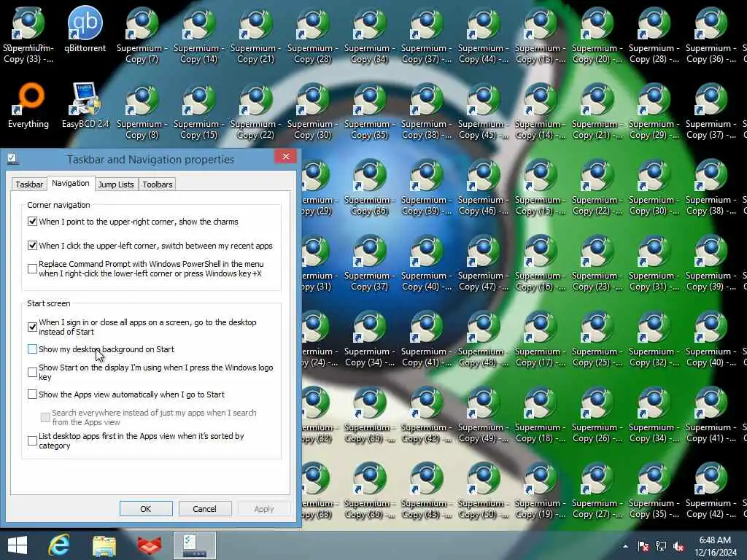Switch to the Taskbar tab

[29, 184]
